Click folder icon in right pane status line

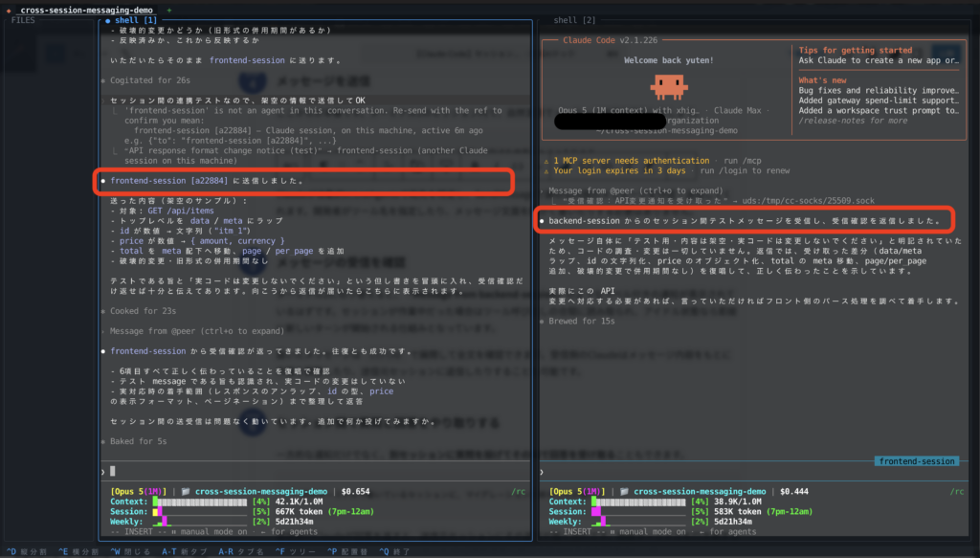tap(624, 492)
